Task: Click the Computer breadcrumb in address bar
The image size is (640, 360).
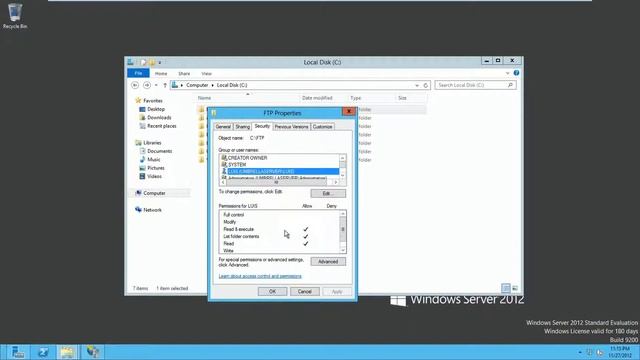Action: pos(197,85)
